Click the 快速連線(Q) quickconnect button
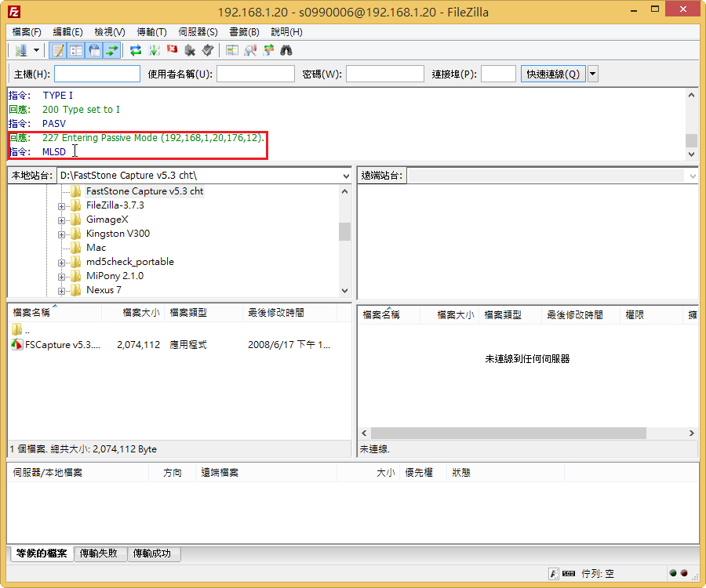The width and height of the screenshot is (706, 588). click(x=553, y=74)
